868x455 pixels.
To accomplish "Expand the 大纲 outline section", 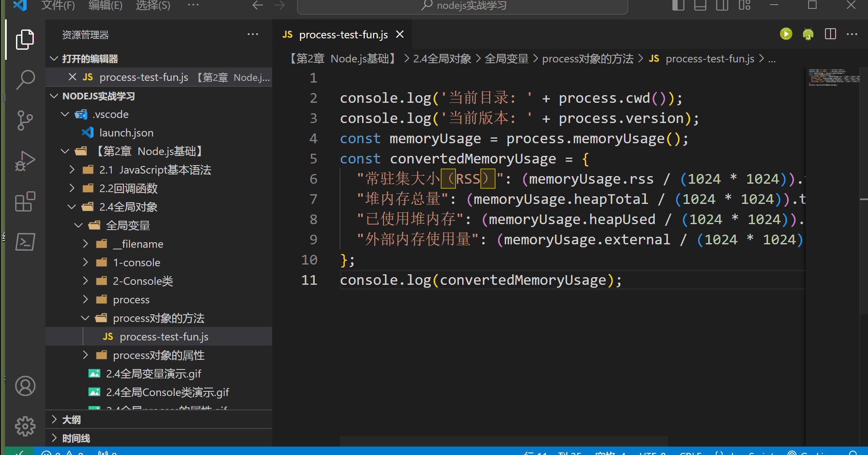I will coord(159,420).
